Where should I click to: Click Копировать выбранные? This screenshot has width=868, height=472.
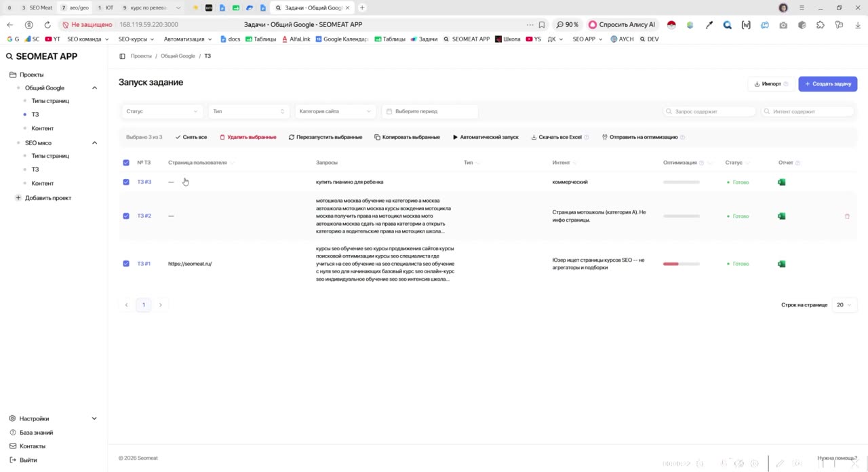coord(407,137)
